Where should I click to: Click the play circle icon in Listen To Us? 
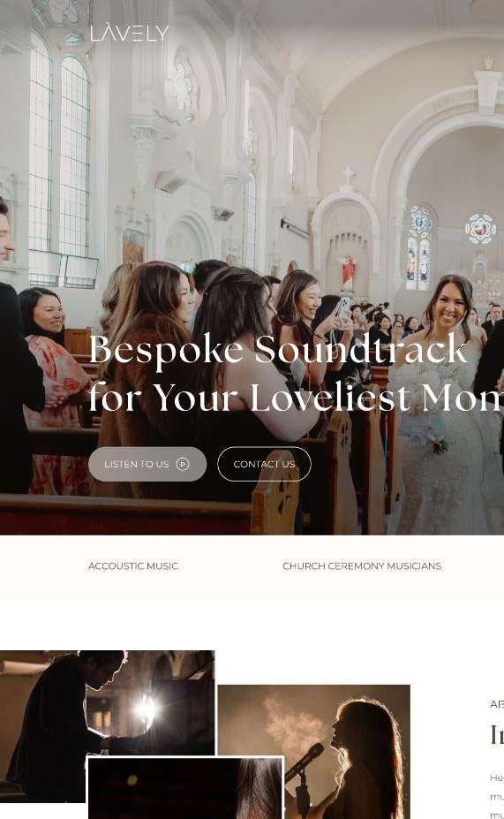[183, 464]
